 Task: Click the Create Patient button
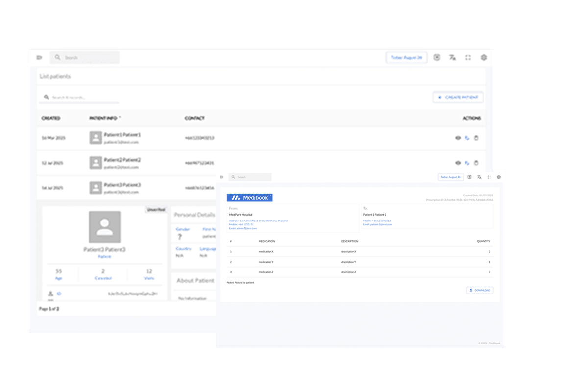click(458, 98)
